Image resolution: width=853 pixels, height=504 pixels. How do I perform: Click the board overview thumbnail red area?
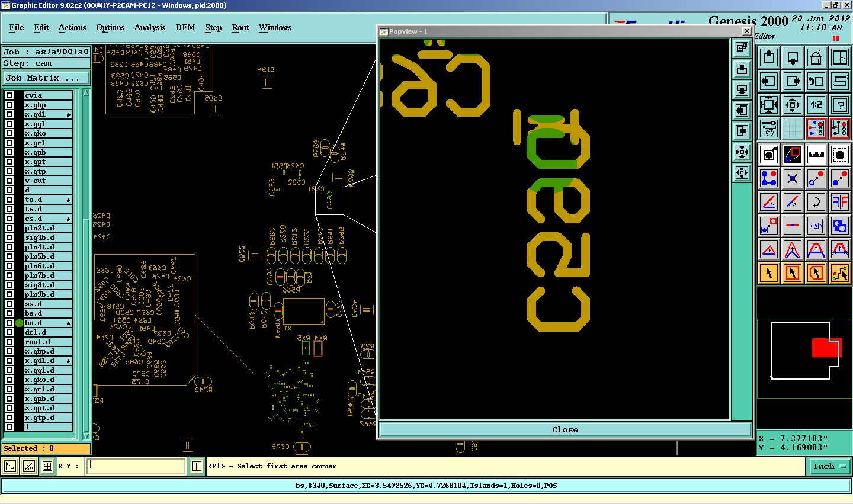[826, 348]
